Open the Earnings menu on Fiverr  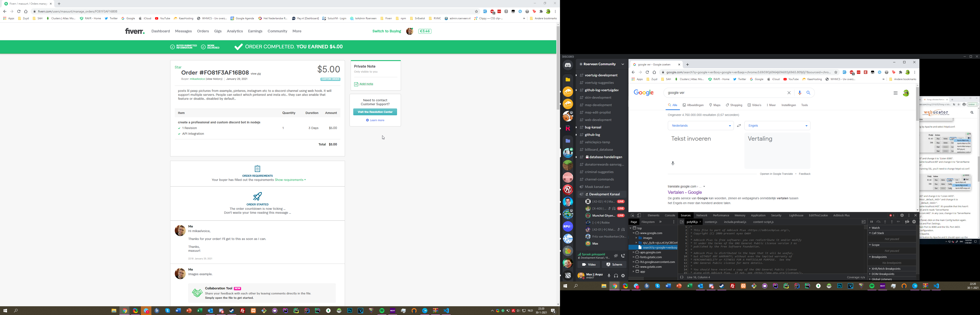click(255, 31)
